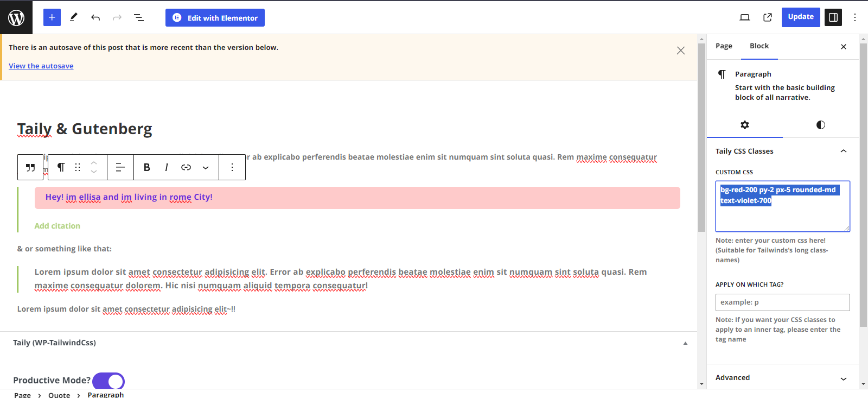Click the last 'adipisicing elit~!!' paragraph
This screenshot has width=868, height=398.
(x=126, y=309)
